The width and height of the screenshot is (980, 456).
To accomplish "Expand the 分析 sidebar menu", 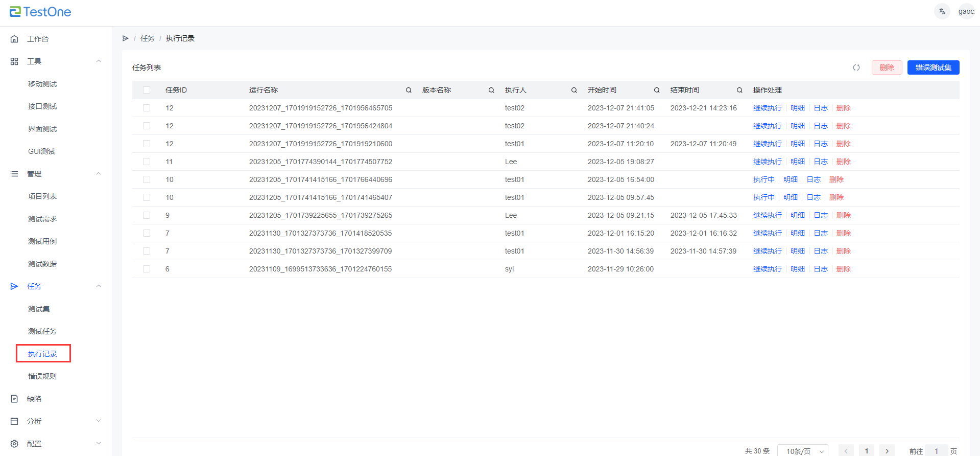I will click(99, 421).
